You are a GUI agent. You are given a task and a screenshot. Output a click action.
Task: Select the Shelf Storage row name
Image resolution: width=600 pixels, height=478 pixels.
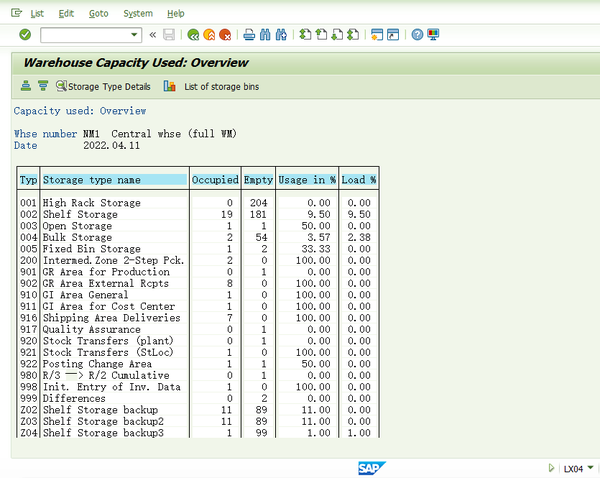click(x=80, y=214)
